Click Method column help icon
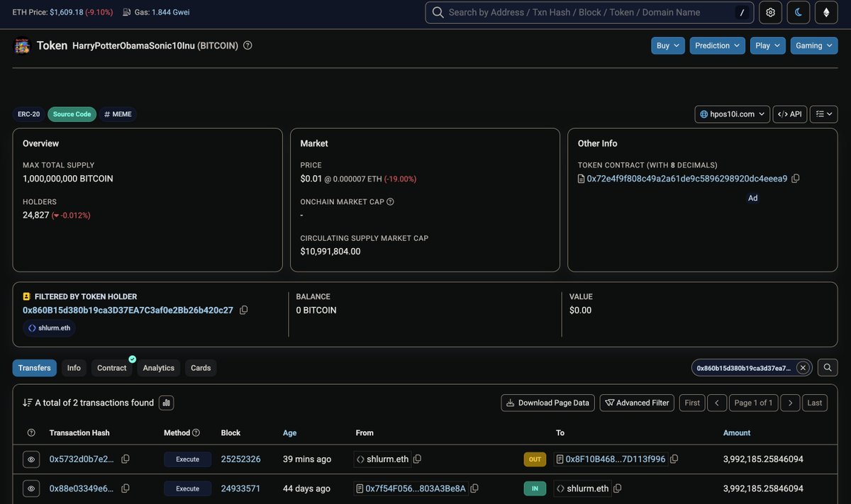The image size is (851, 504). (x=196, y=432)
